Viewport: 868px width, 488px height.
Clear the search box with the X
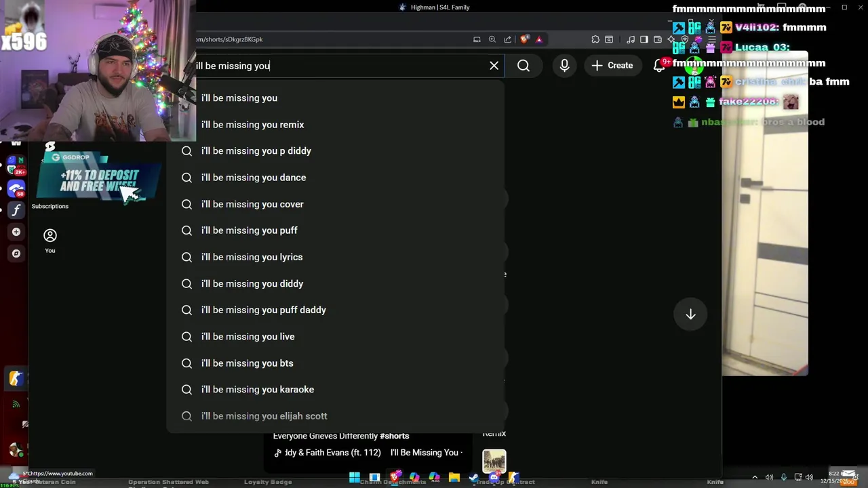[x=494, y=66]
